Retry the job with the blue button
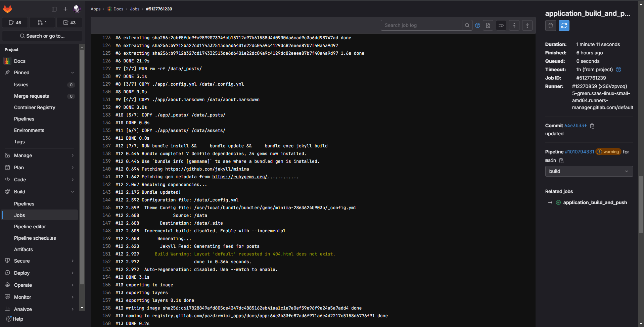The image size is (644, 327). click(564, 26)
